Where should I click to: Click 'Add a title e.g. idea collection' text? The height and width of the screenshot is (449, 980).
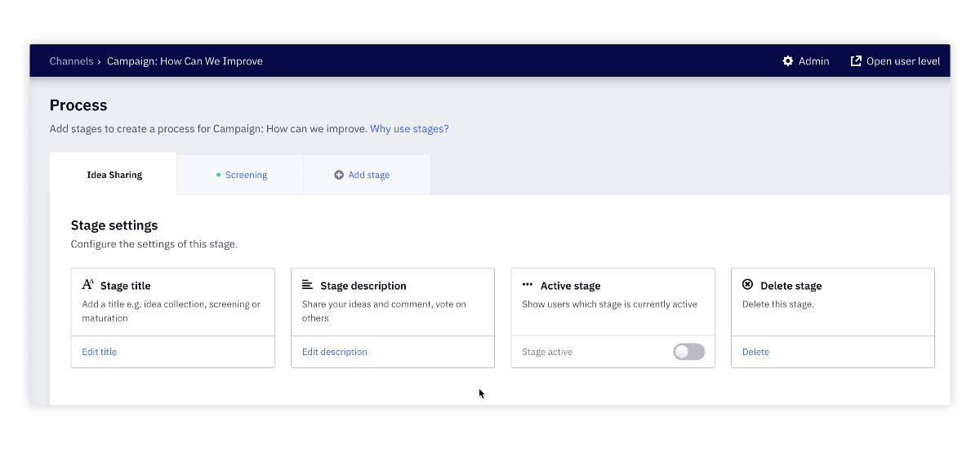coord(171,311)
